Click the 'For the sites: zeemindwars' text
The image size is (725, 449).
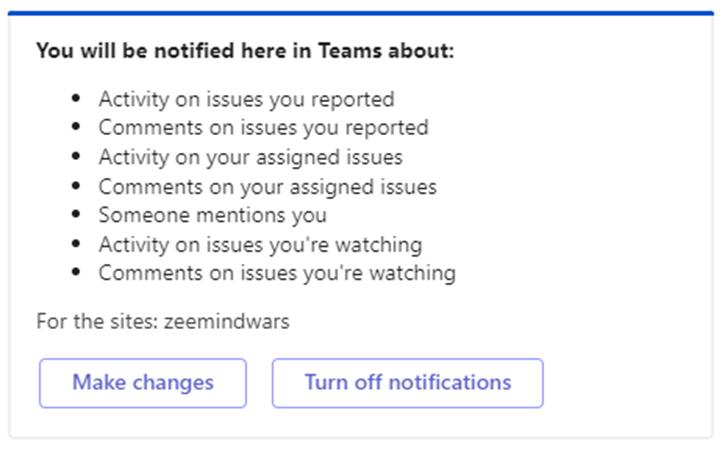[163, 322]
